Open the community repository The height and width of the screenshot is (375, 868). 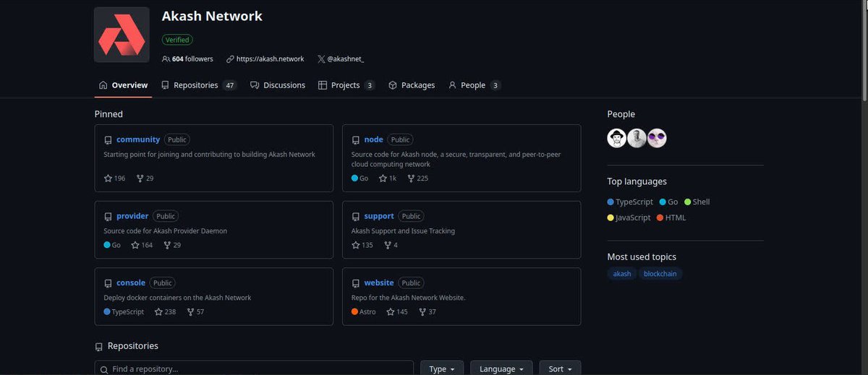pyautogui.click(x=138, y=139)
